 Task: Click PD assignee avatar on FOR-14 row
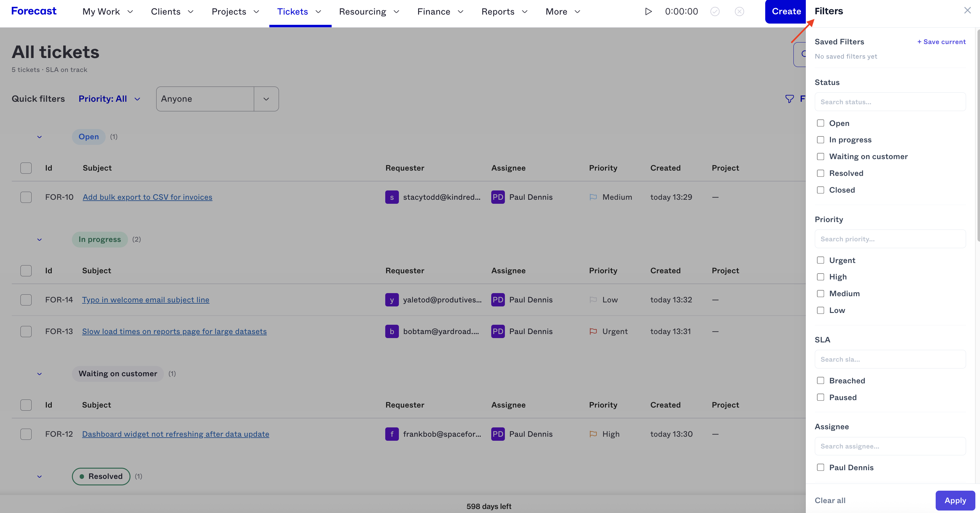[x=498, y=300]
